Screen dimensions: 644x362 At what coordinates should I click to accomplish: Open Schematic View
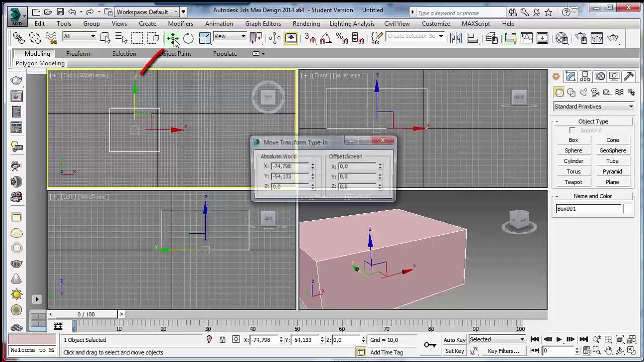[542, 38]
